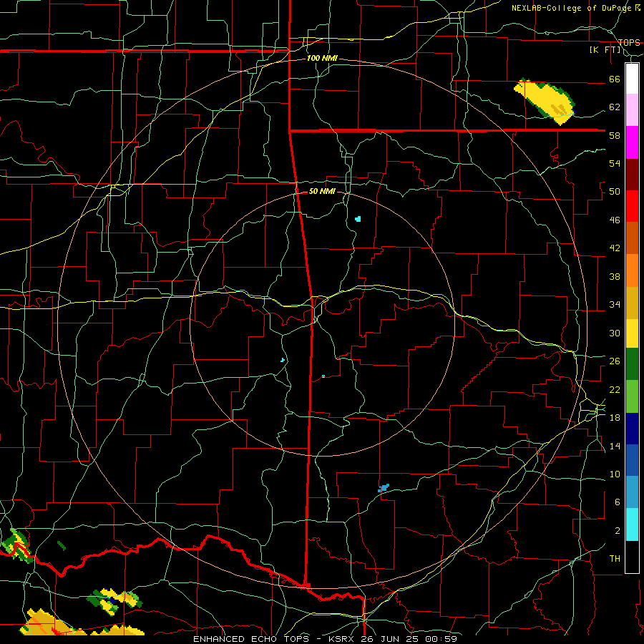This screenshot has height=644, width=644.
Task: Click the light green swatch beside 22
Action: (x=632, y=396)
